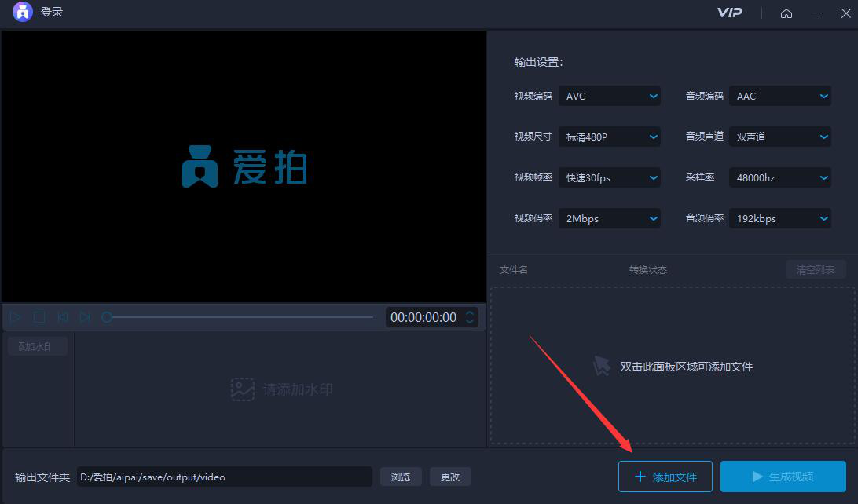Click the output folder path field
858x504 pixels.
[x=225, y=477]
